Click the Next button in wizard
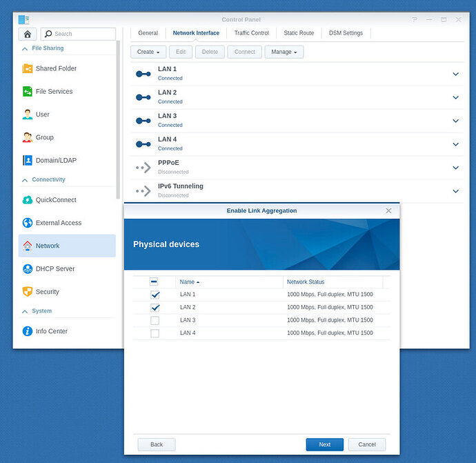This screenshot has height=463, width=476. [x=324, y=444]
